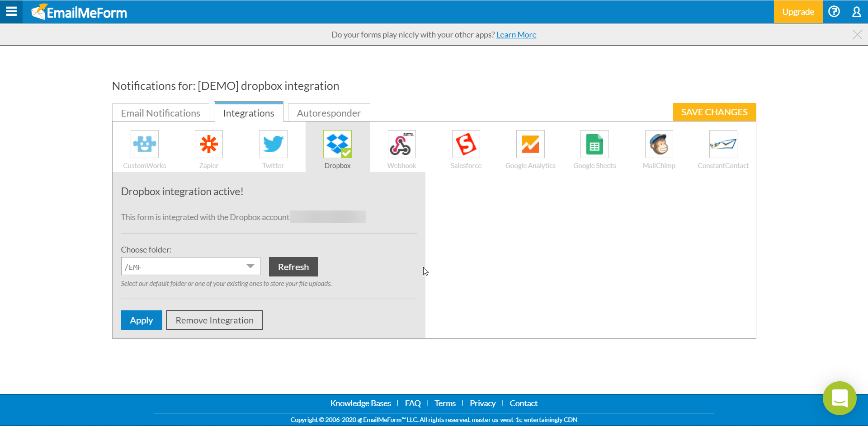
Task: Open the help question mark icon
Action: pos(834,11)
